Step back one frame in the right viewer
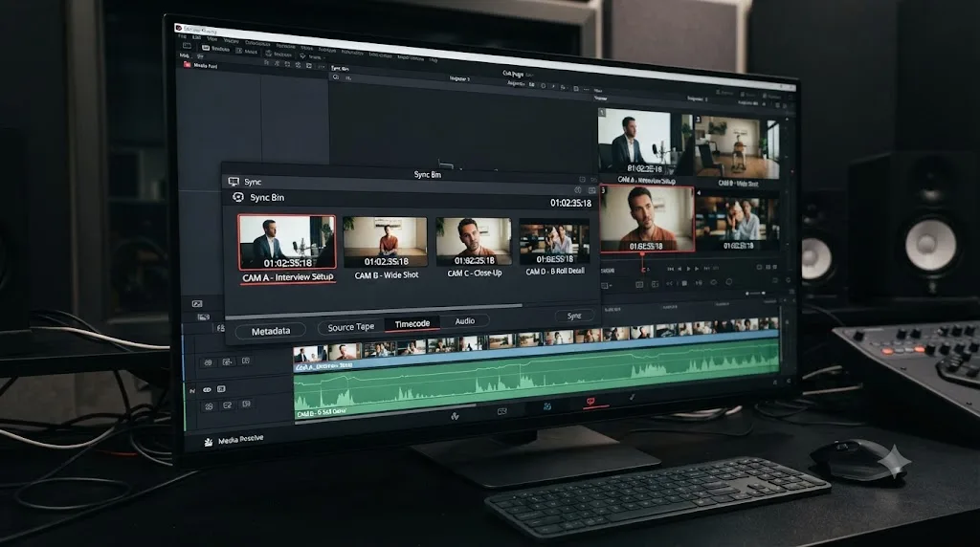This screenshot has width=980, height=547. pos(679,269)
